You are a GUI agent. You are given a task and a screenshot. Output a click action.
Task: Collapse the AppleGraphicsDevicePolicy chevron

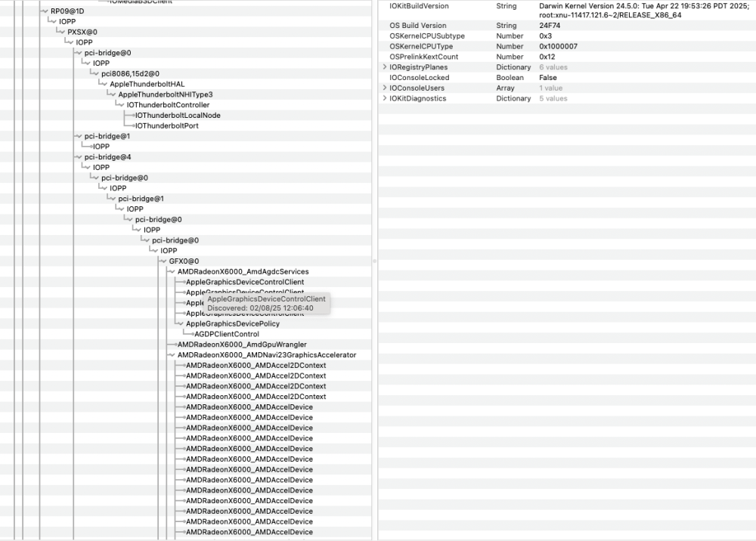click(180, 323)
